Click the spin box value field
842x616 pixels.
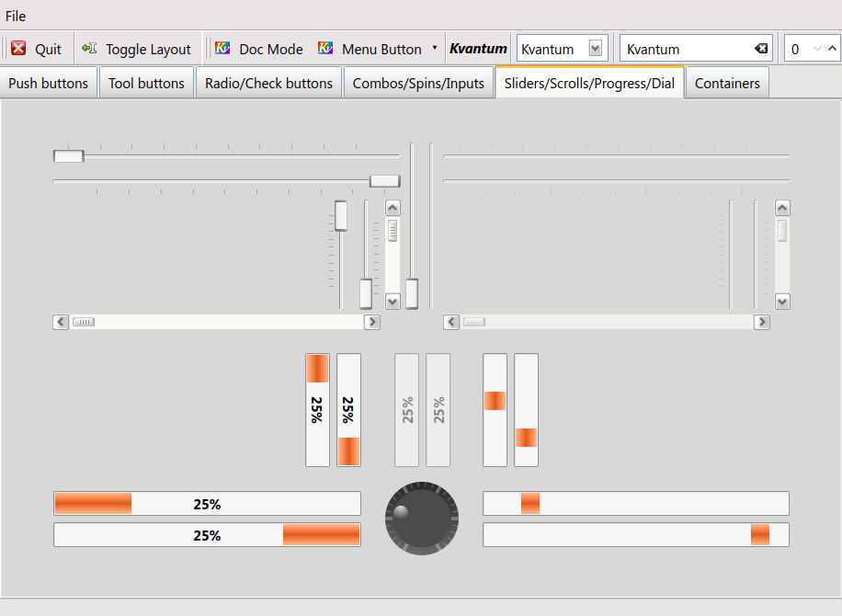(796, 49)
